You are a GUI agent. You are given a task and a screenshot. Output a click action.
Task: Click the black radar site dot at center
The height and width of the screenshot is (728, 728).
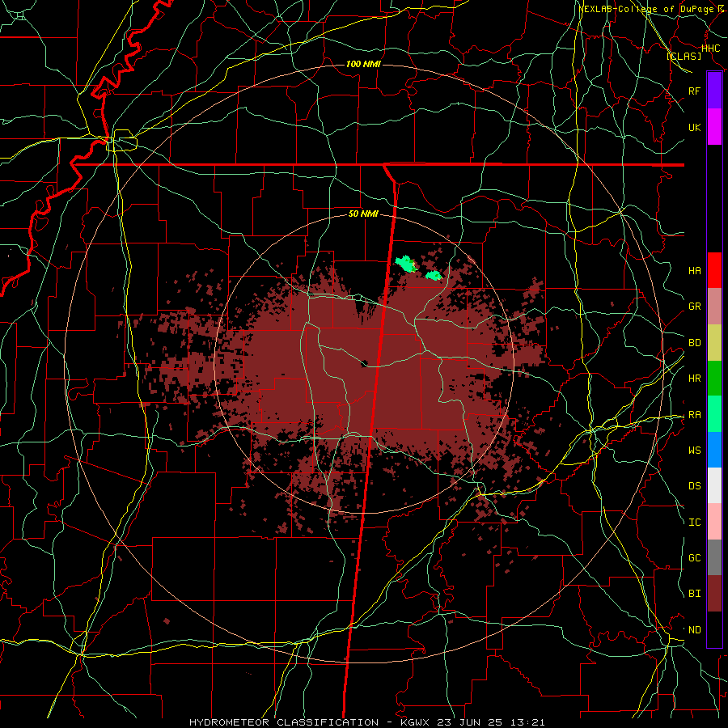(365, 363)
